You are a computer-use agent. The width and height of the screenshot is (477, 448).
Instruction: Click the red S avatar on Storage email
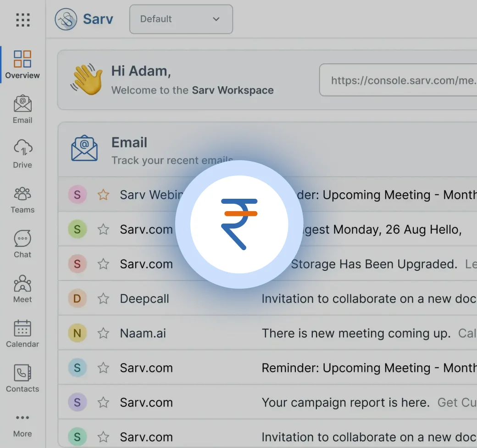[x=77, y=264]
